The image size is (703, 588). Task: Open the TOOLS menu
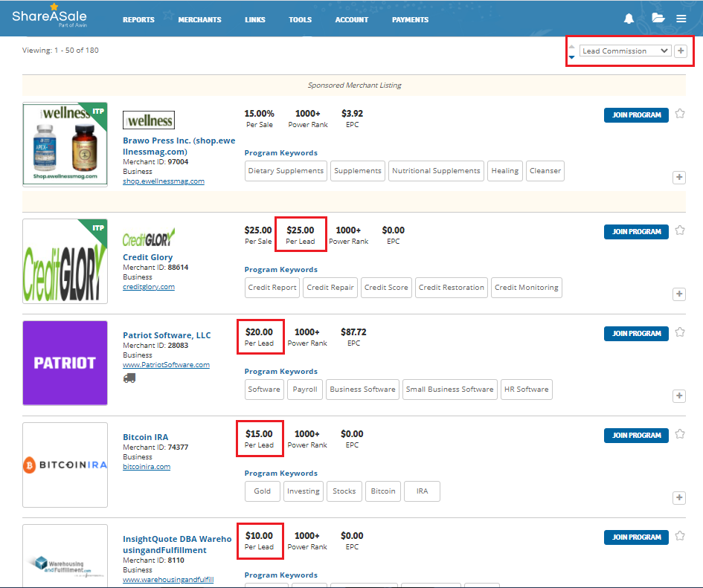click(300, 20)
